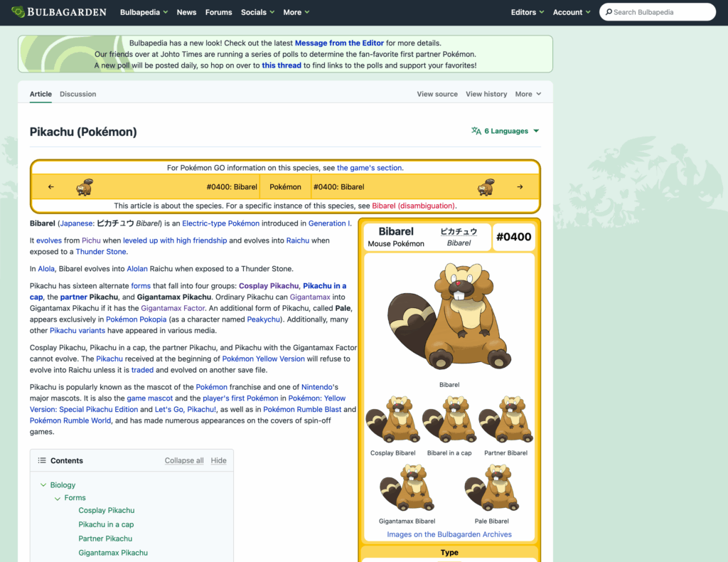Open the Pale Bibarel image
The image size is (728, 562).
pos(492,488)
